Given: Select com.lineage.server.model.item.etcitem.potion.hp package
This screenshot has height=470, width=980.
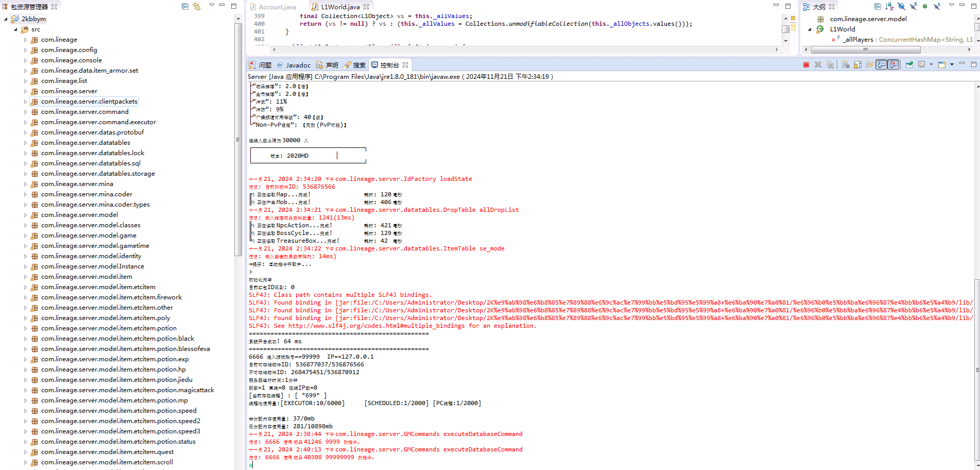Looking at the screenshot, I should pos(113,370).
